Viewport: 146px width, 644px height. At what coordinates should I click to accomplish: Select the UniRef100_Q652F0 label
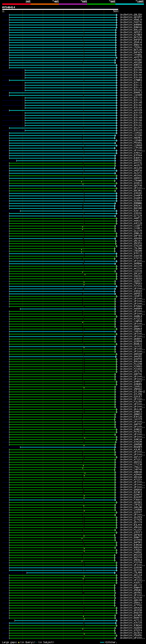pyautogui.click(x=131, y=32)
